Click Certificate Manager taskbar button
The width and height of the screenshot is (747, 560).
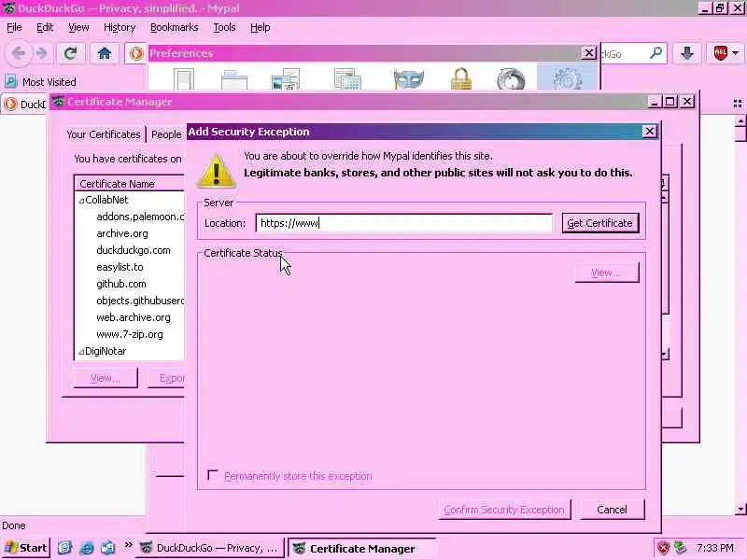point(361,548)
